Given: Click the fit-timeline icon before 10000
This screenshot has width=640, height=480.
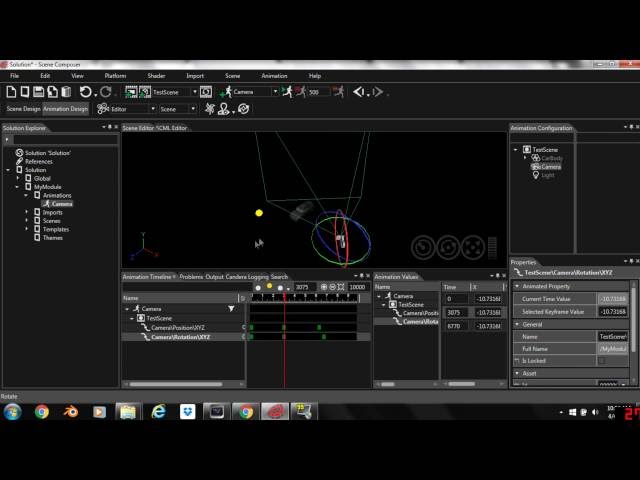Looking at the screenshot, I should 341,287.
